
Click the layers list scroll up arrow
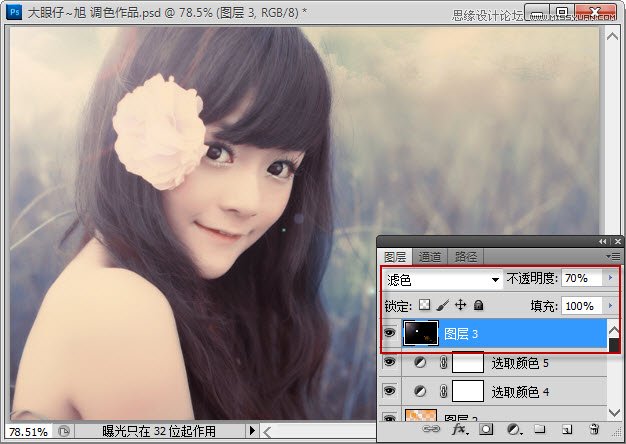click(x=613, y=330)
